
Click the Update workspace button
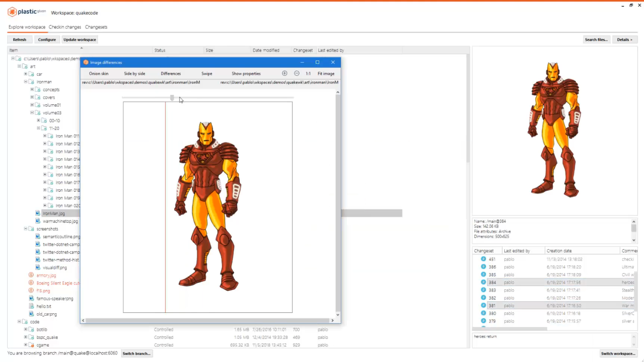click(x=80, y=40)
